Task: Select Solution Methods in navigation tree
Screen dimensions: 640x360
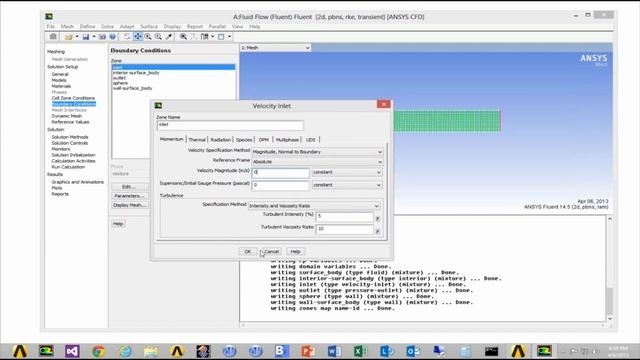Action: click(x=70, y=137)
